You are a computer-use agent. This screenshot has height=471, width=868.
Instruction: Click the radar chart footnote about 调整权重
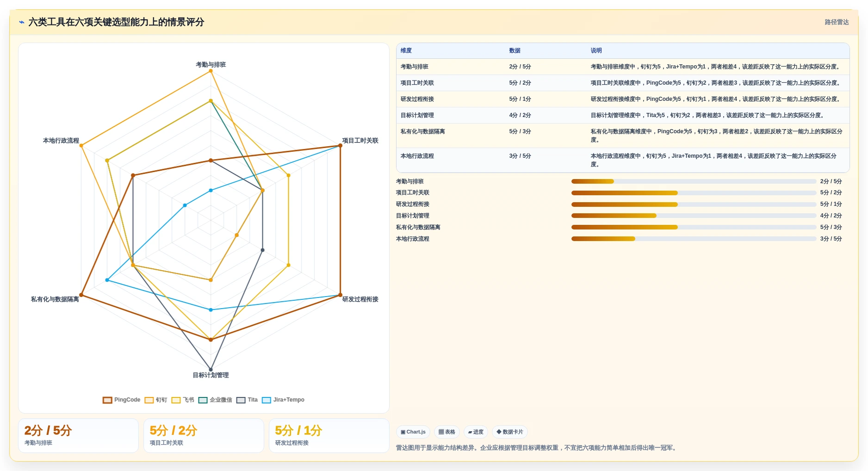pos(537,448)
